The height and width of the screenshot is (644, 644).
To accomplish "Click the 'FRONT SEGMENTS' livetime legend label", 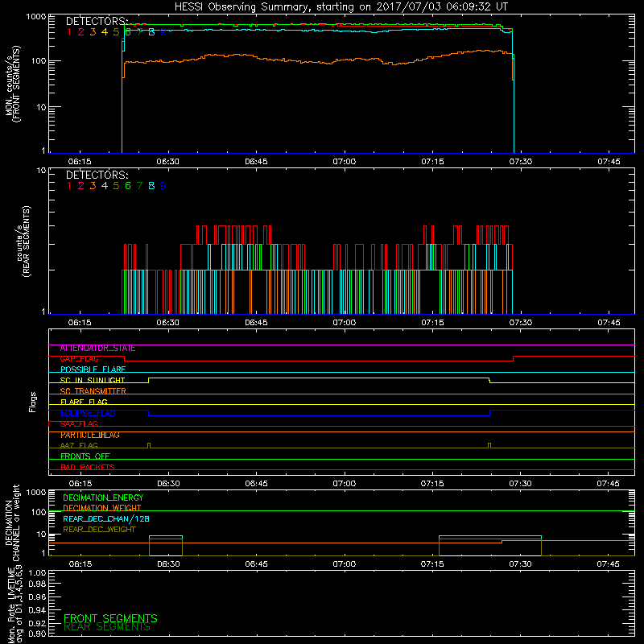I will point(110,618).
